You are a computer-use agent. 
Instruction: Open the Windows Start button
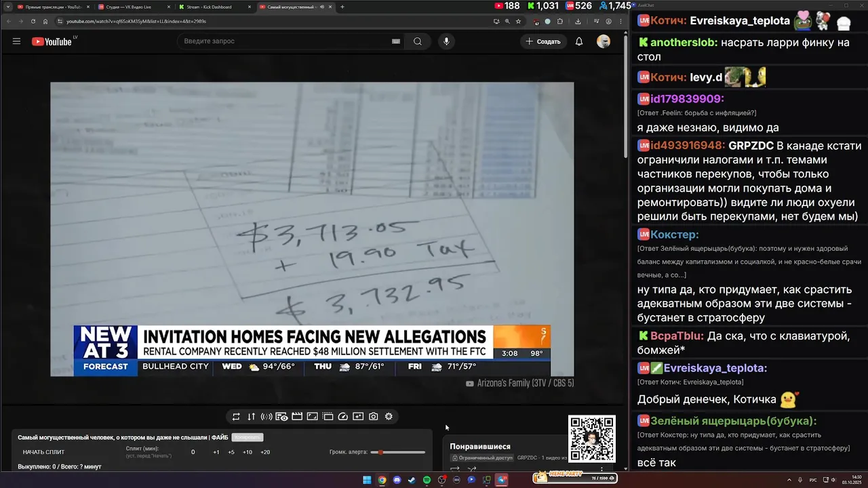pos(367,480)
